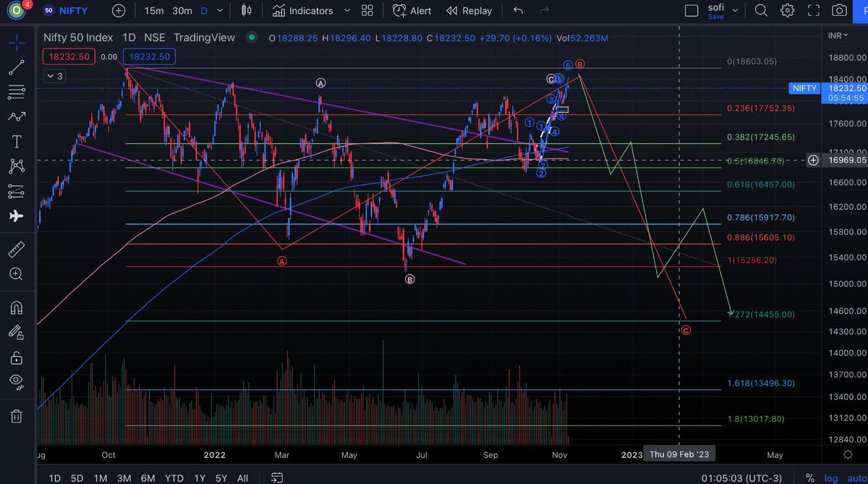Screen dimensions: 868x484
Task: Select the trend line drawing tool
Action: tap(16, 68)
